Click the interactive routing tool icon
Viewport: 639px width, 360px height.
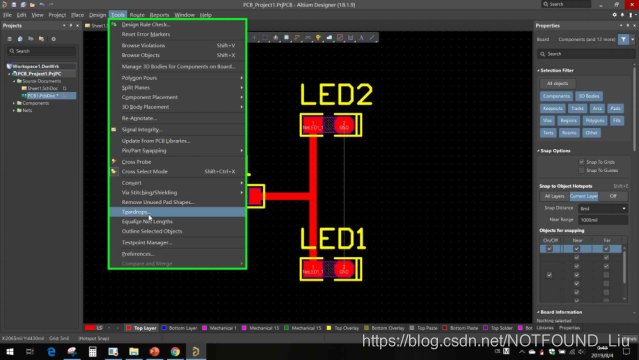(x=297, y=38)
